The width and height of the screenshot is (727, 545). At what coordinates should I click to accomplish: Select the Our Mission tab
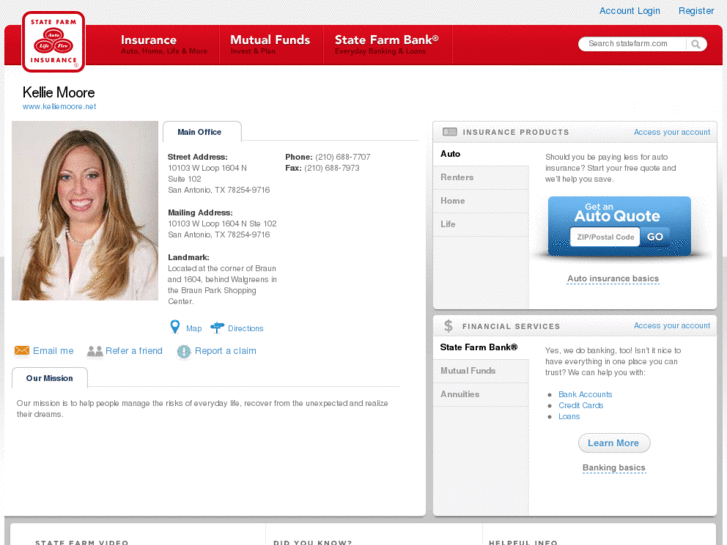(50, 378)
